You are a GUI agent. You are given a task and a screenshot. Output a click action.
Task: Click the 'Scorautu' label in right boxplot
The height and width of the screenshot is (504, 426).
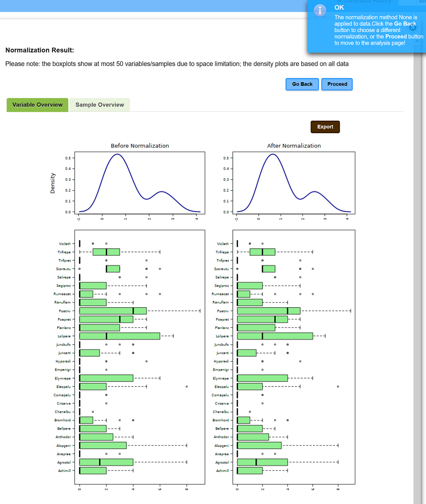point(222,269)
